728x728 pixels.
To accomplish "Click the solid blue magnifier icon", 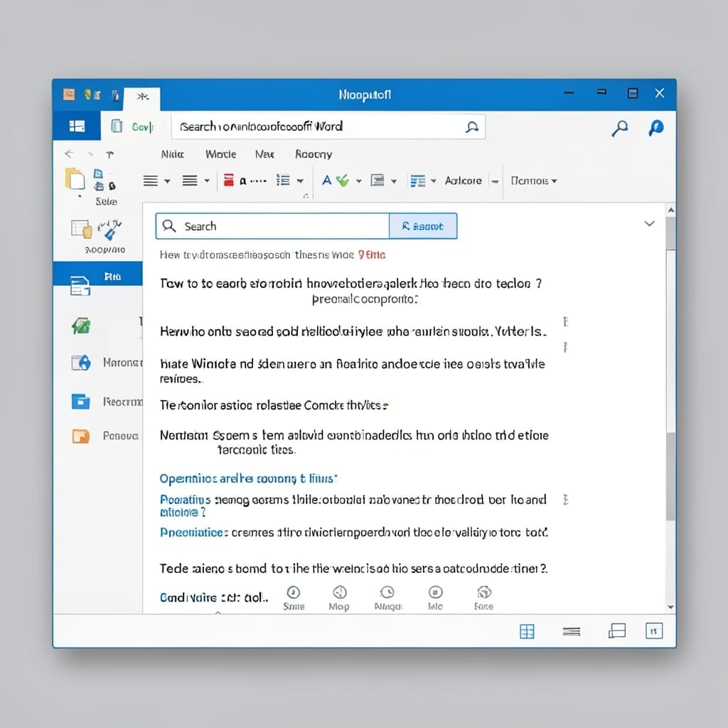I will 656,128.
